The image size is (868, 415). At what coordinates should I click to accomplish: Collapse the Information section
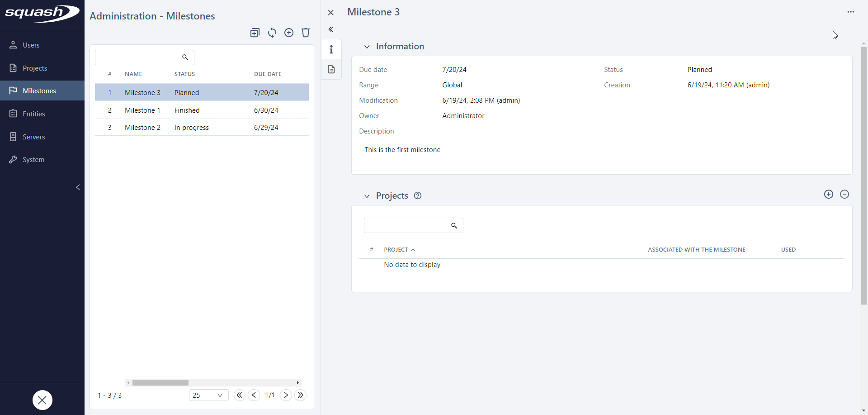pos(367,47)
